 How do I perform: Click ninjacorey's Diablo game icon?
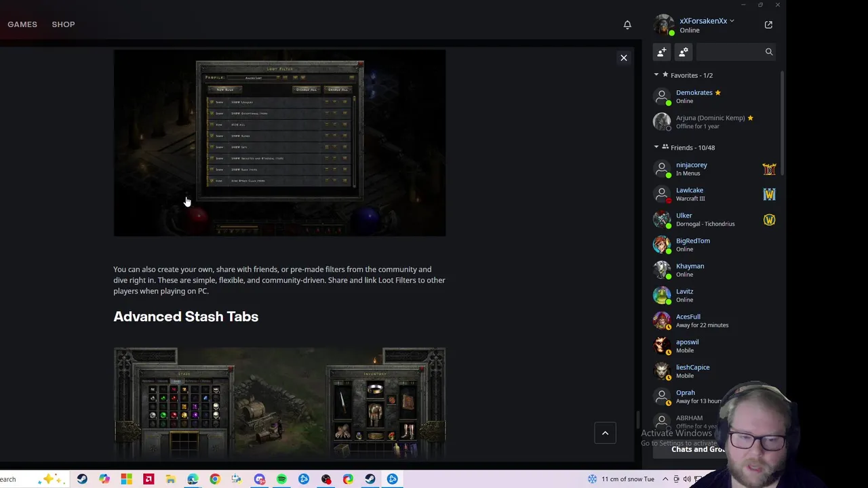769,169
